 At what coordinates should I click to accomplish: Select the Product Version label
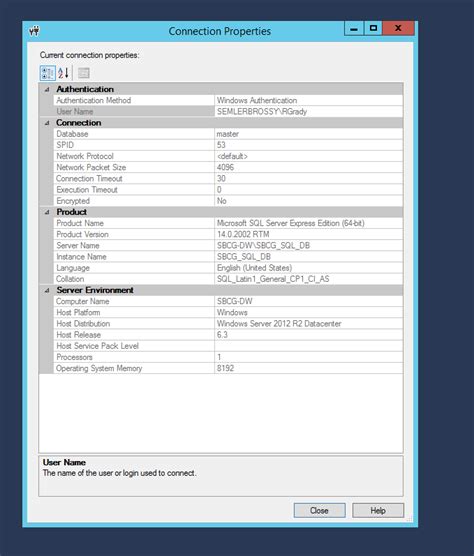coord(83,234)
